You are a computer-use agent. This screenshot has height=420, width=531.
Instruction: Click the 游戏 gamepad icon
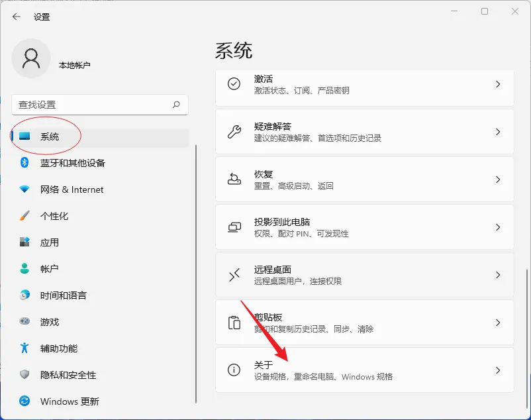[x=24, y=321]
